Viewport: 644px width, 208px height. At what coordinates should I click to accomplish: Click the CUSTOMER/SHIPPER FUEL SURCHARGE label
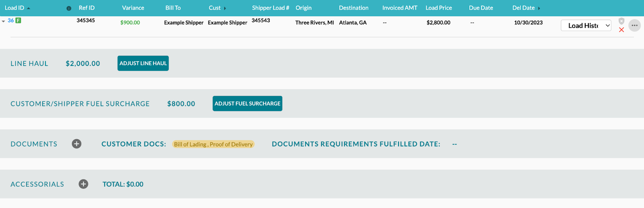[x=80, y=103]
